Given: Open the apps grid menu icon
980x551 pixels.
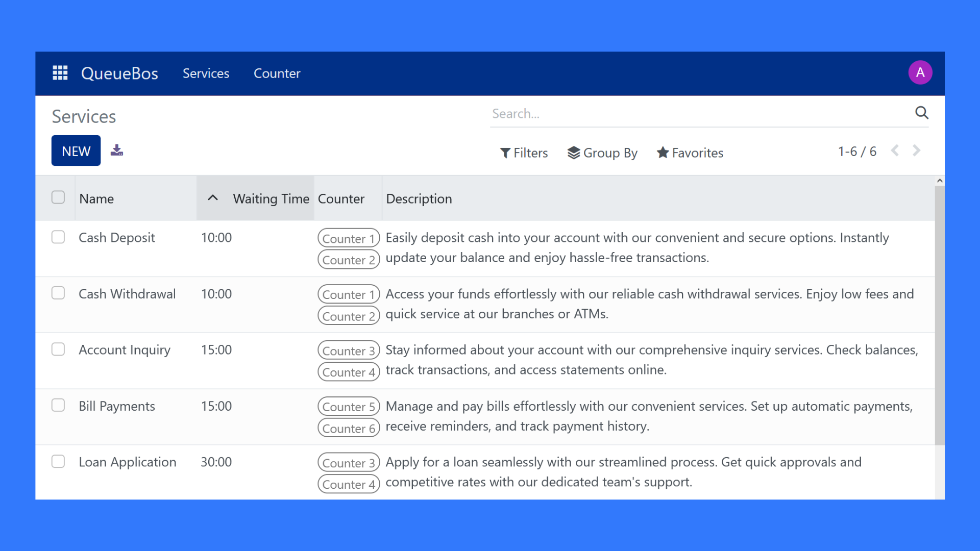Looking at the screenshot, I should tap(60, 73).
